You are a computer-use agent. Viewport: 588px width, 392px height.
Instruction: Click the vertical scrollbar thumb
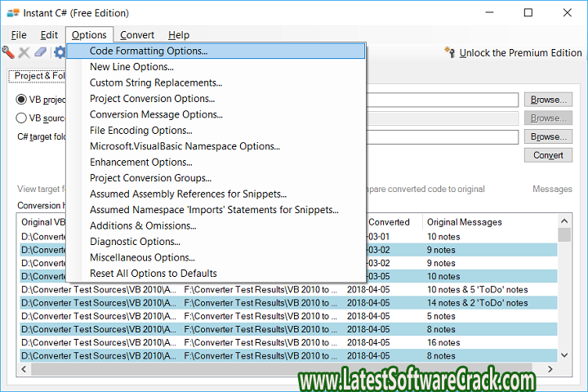point(564,235)
